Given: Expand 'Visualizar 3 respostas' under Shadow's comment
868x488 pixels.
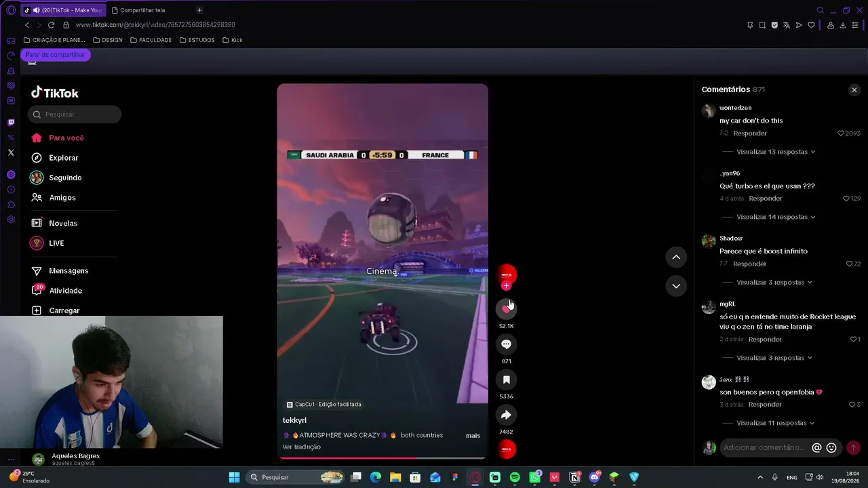Looking at the screenshot, I should coord(774,282).
